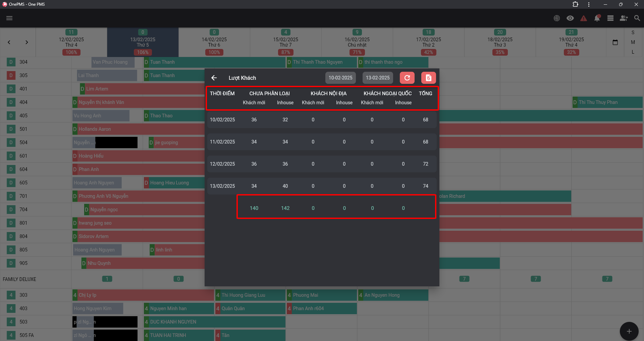644x341 pixels.
Task: Open the three-dot window menu
Action: click(589, 4)
